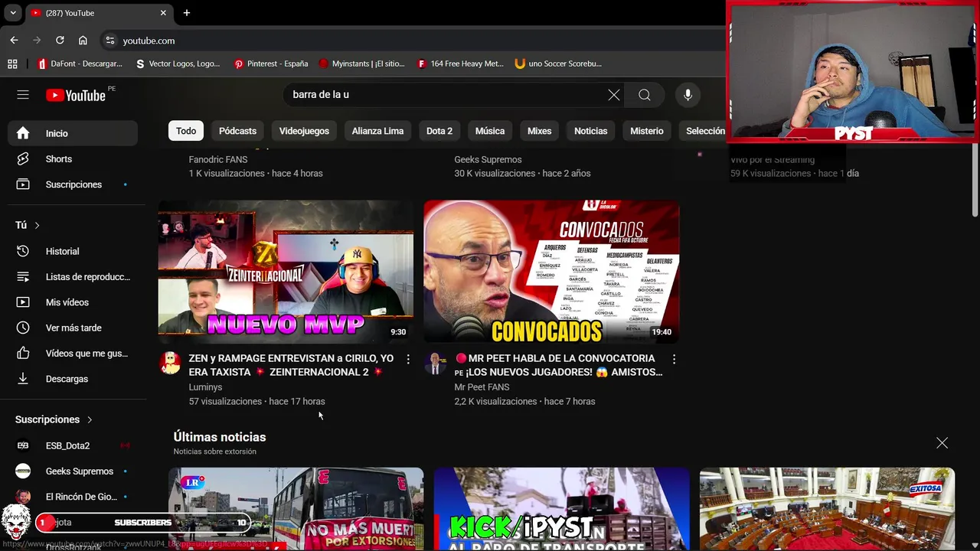The image size is (980, 551).
Task: Open the 164 Free Heavy Metal bookmark
Action: point(460,64)
